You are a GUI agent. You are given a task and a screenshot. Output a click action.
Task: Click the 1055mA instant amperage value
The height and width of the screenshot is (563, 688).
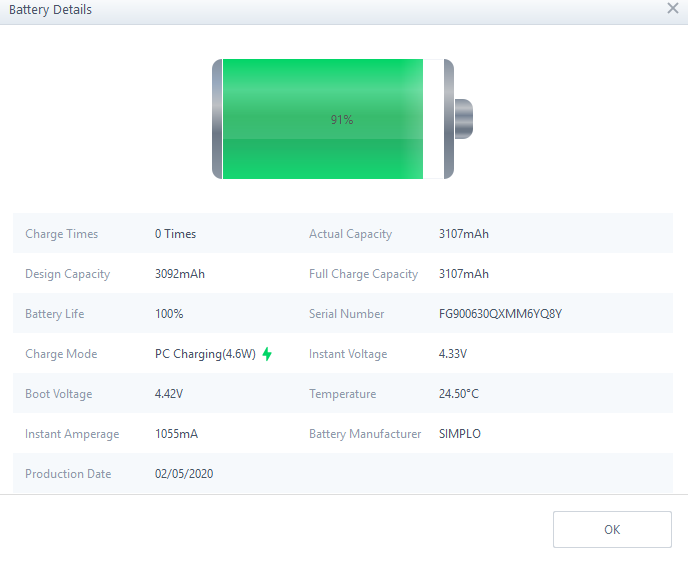coord(176,434)
